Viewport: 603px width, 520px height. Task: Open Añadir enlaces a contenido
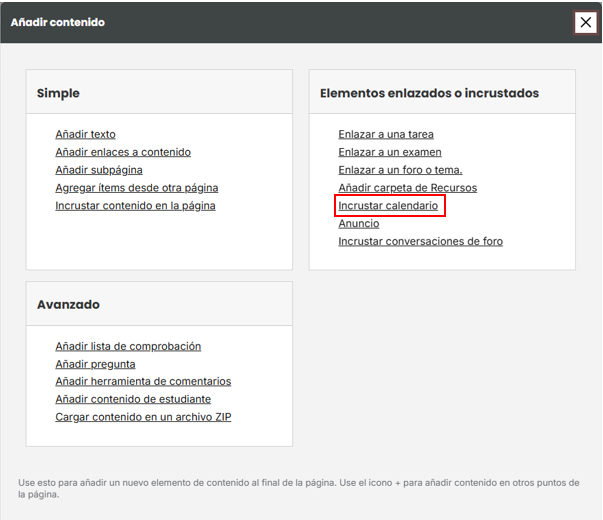pyautogui.click(x=123, y=152)
